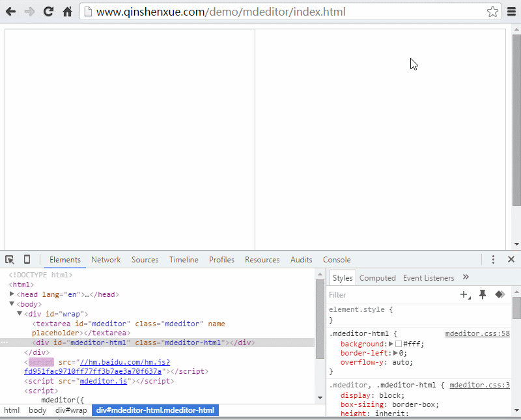
Task: Click the Elements tree scrollbar down arrow
Action: coord(320,397)
